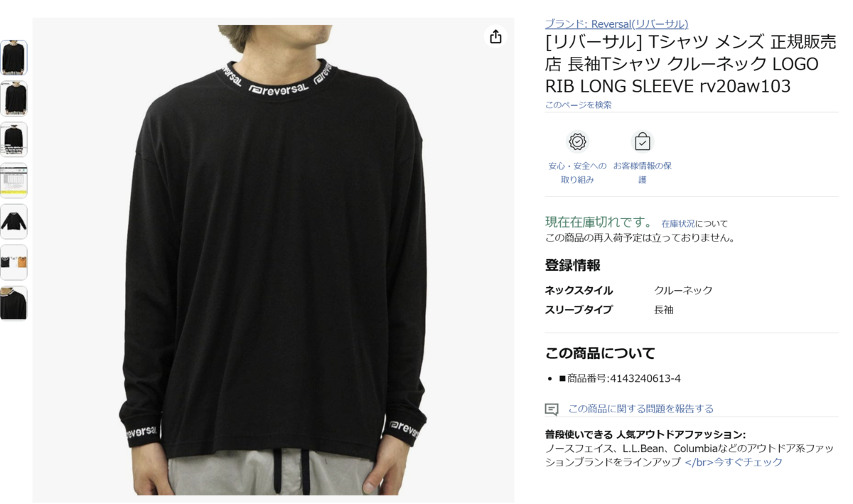Select the first front-view thumbnail
This screenshot has height=504, width=853.
coord(14,58)
